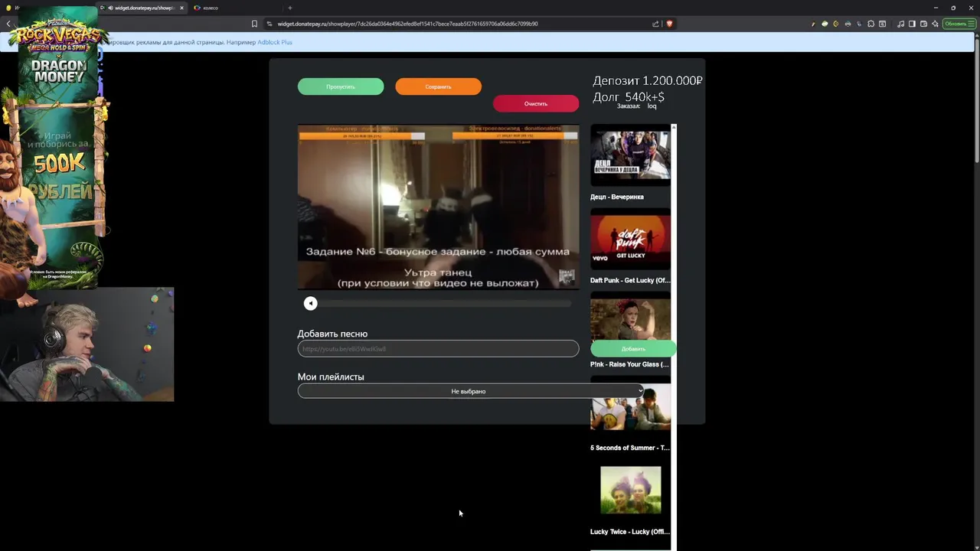Click the glasses-shaped extension icon
The height and width of the screenshot is (551, 980).
click(848, 24)
